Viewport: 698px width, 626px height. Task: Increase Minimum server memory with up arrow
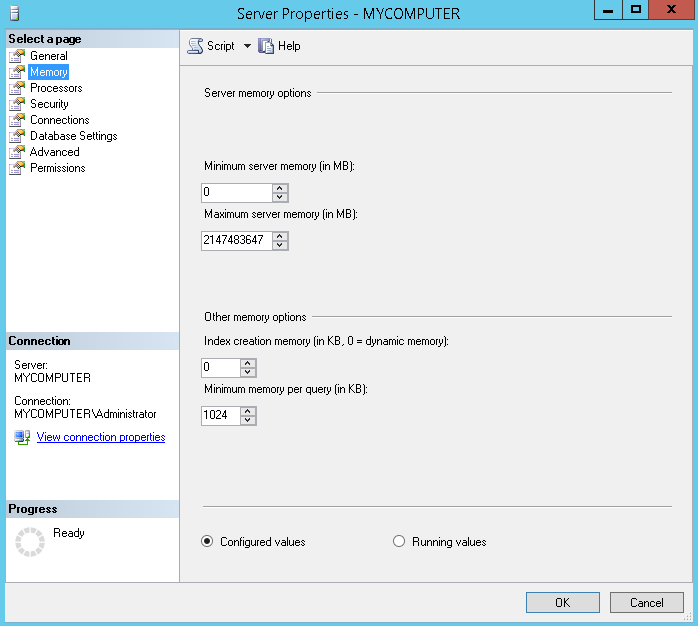pyautogui.click(x=280, y=188)
